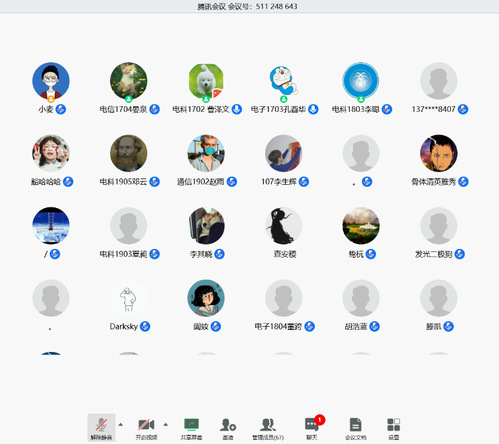This screenshot has height=444, width=499.
Task: Click the name 137****8407
Action: click(433, 109)
